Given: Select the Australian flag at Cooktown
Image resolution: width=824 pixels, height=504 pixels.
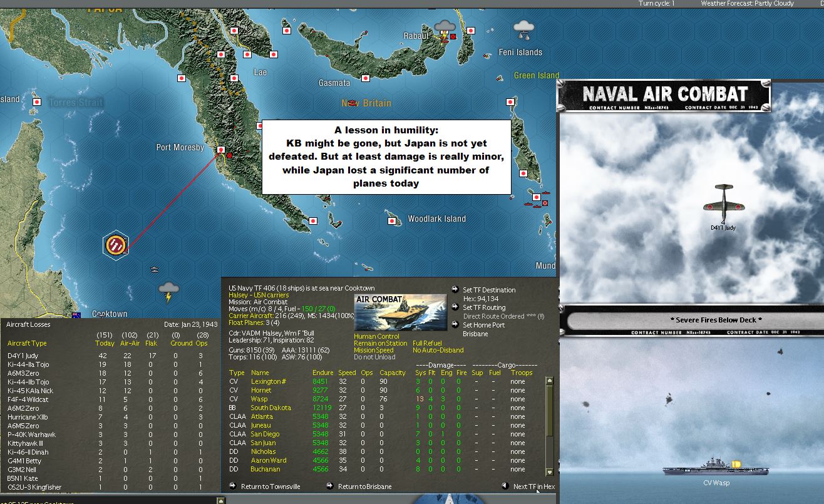Looking at the screenshot, I should click(x=76, y=315).
